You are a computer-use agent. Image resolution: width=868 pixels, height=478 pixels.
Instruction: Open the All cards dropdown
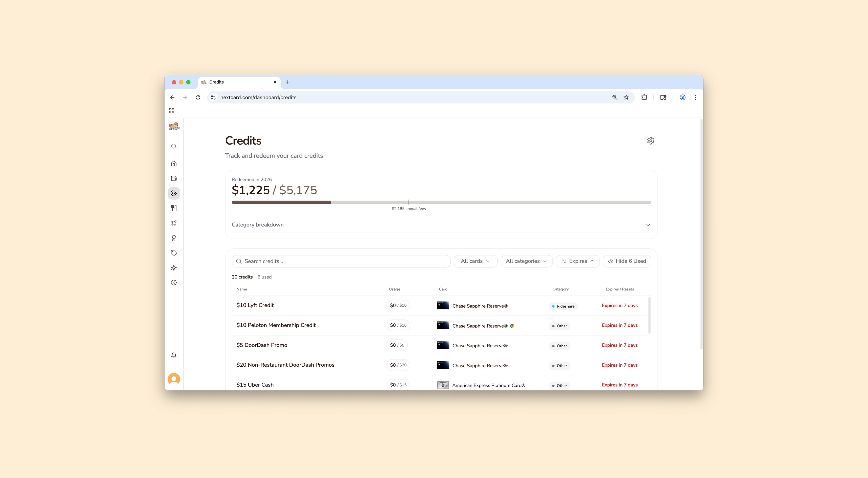tap(475, 261)
